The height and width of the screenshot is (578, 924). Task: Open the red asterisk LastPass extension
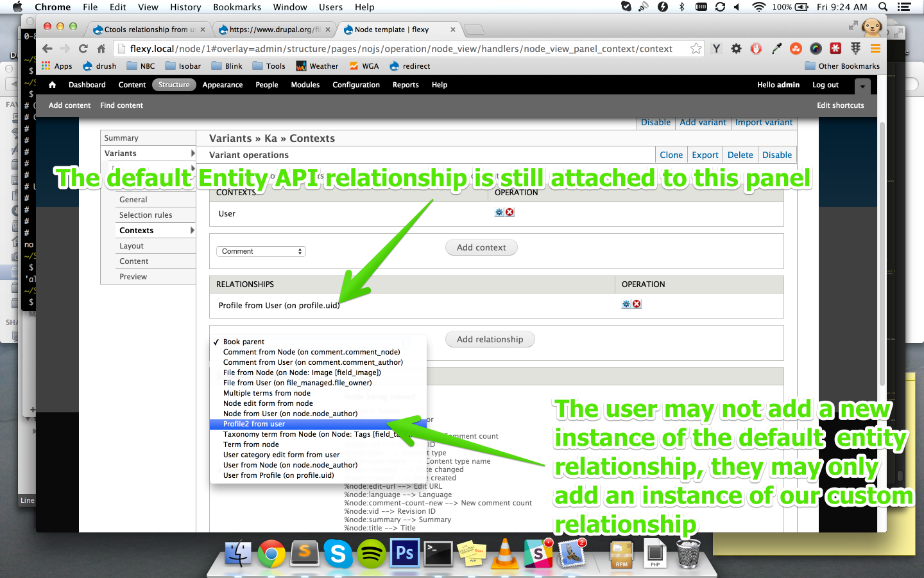tap(835, 49)
